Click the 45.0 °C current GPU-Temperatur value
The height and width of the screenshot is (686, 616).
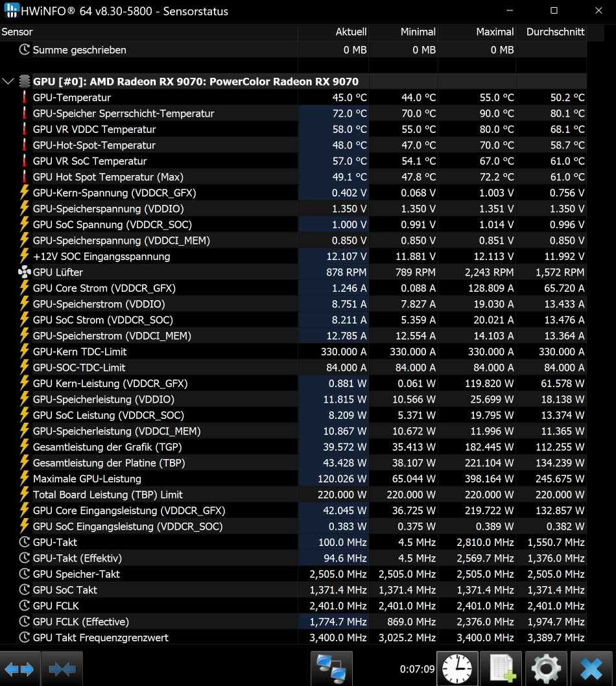pyautogui.click(x=349, y=97)
